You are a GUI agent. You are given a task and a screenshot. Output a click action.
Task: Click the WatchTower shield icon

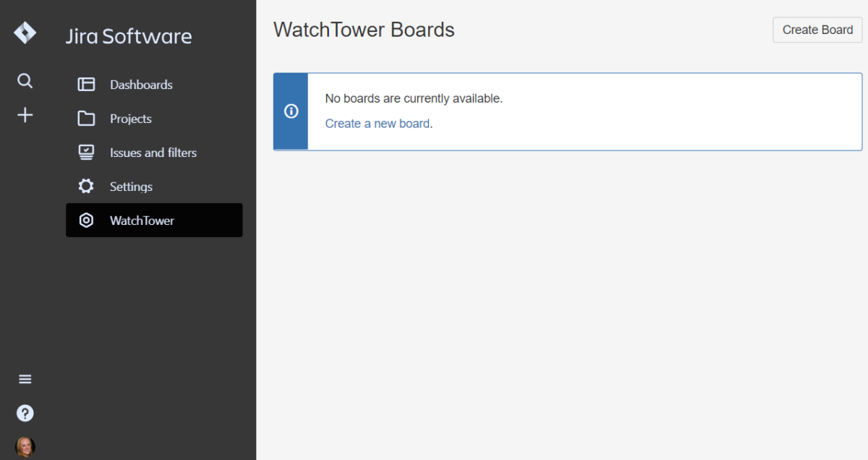tap(86, 220)
